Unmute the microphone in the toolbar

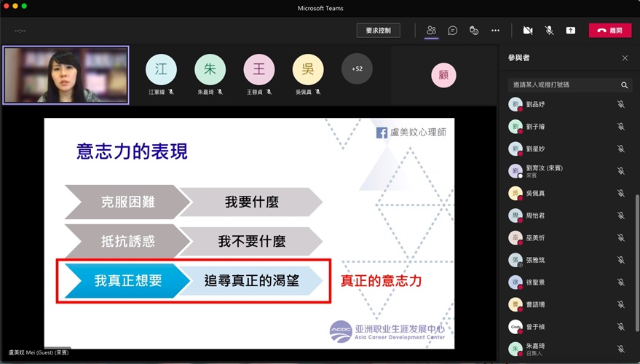click(549, 31)
